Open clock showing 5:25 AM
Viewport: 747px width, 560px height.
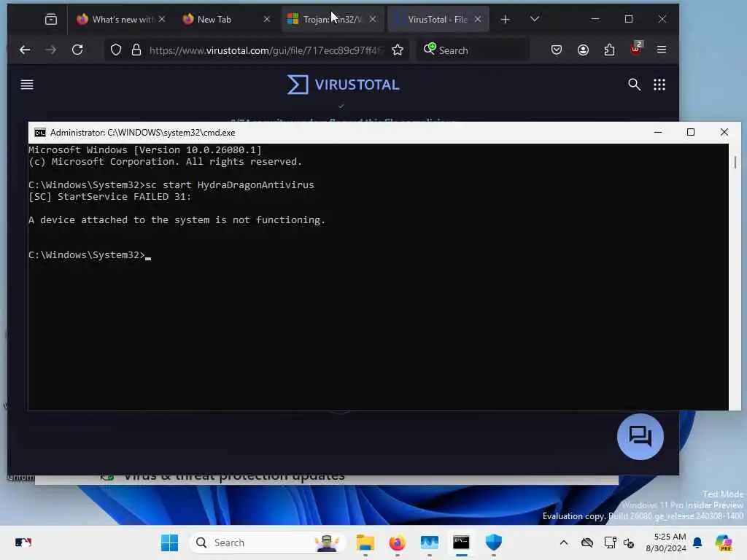click(665, 542)
